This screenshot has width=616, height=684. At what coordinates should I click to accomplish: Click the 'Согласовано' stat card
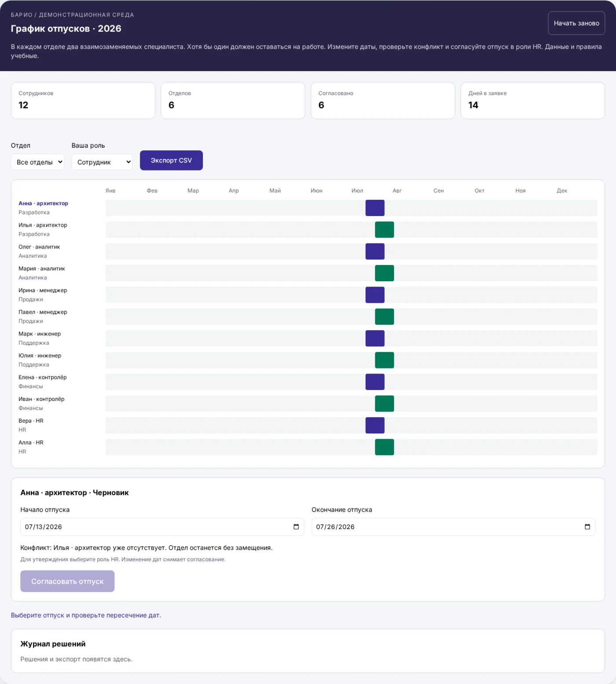pos(383,100)
